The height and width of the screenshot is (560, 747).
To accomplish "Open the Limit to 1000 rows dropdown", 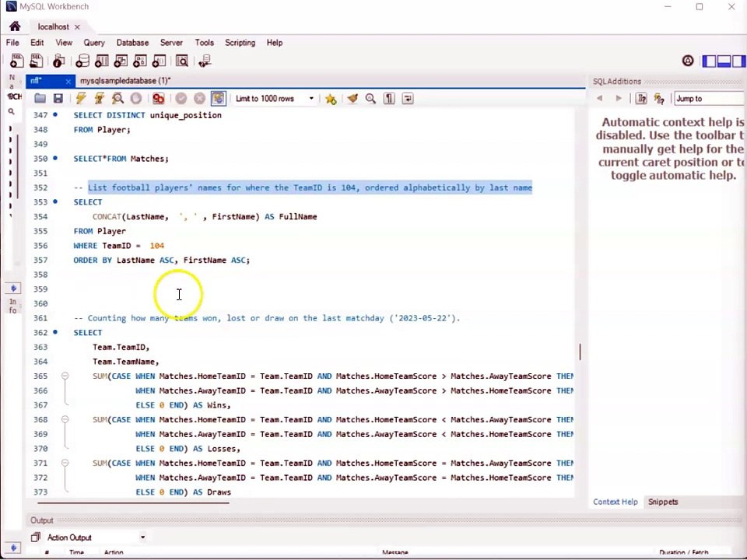I will tap(275, 99).
